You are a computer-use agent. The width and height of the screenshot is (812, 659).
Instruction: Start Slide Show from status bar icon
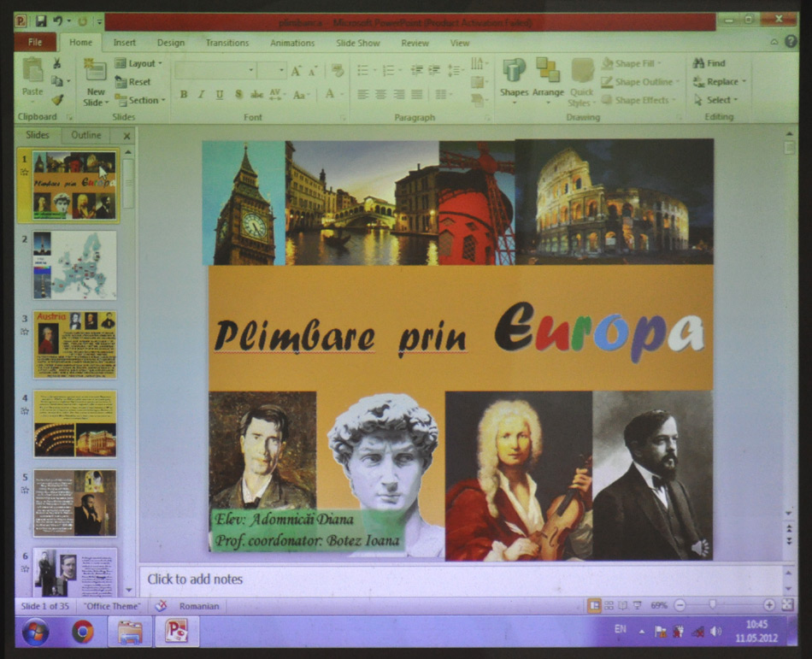pyautogui.click(x=638, y=605)
